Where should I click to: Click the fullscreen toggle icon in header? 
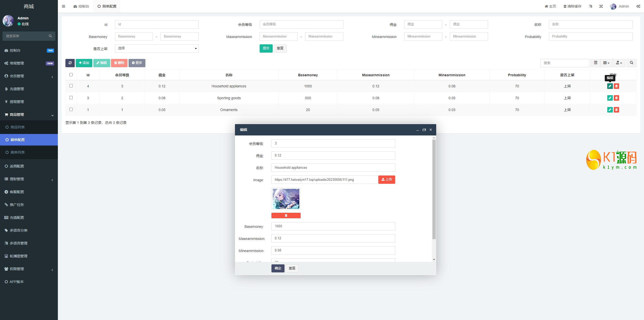point(601,6)
